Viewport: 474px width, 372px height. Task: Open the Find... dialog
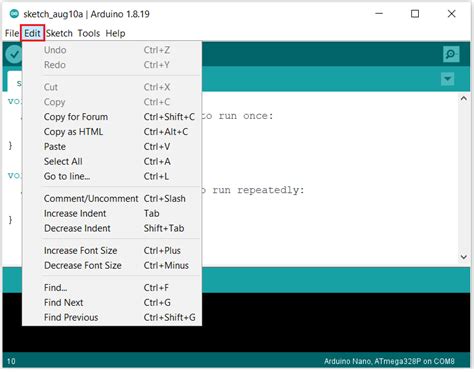[112, 288]
